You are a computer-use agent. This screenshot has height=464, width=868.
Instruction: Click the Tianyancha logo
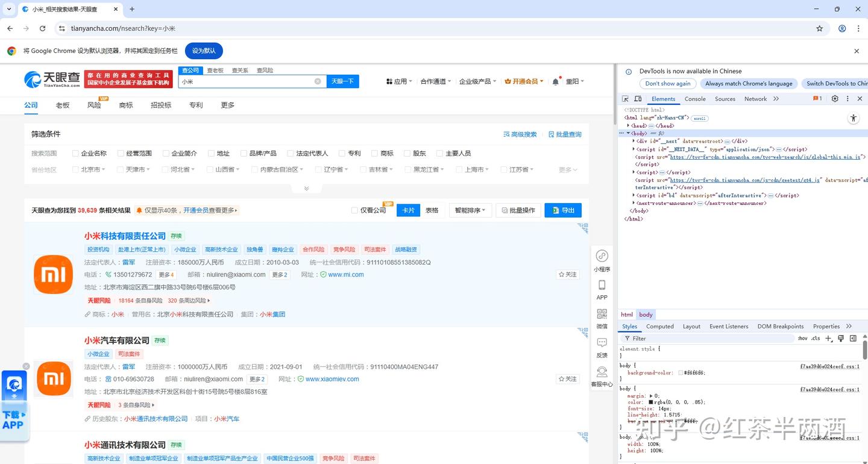(52, 80)
